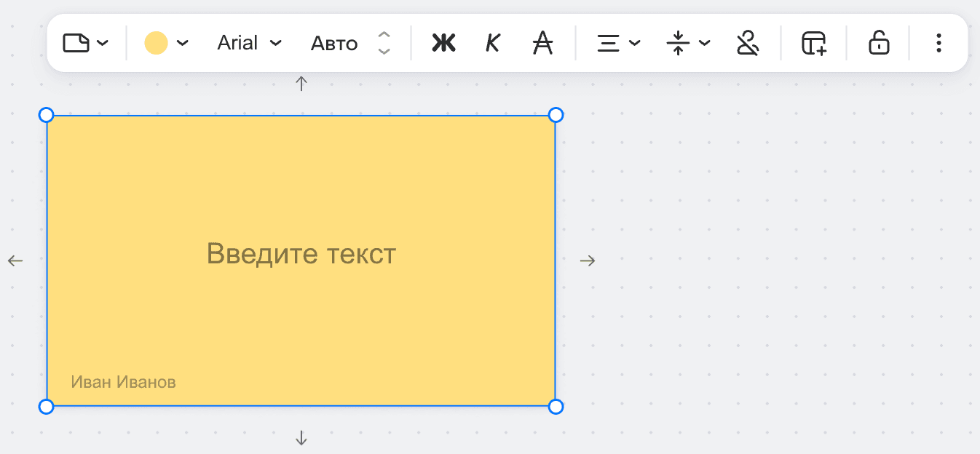Expand the Arial font dropdown
Screen dimensions: 980x454
click(249, 43)
